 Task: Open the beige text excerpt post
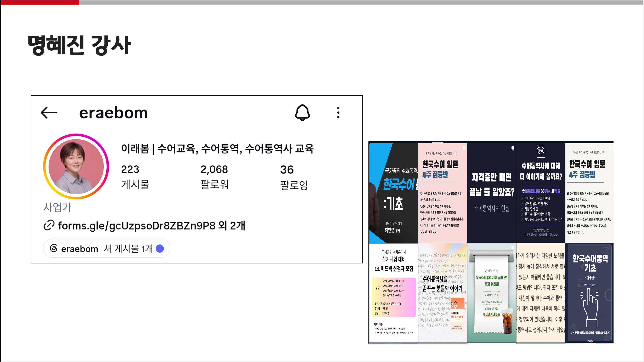[x=541, y=293]
